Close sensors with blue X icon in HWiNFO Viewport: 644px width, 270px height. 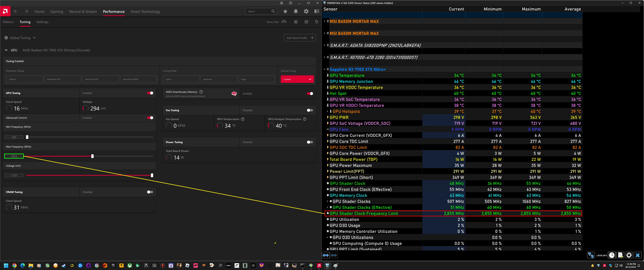tap(637, 255)
